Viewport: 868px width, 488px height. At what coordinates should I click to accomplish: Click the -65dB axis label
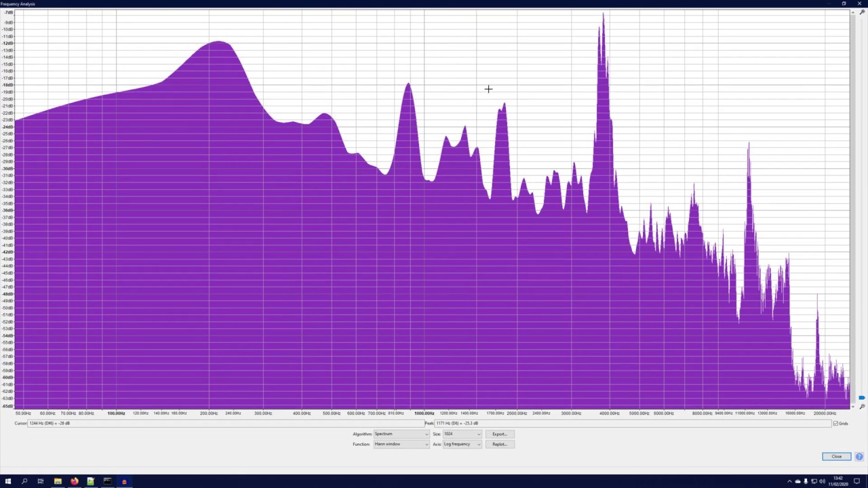point(8,405)
